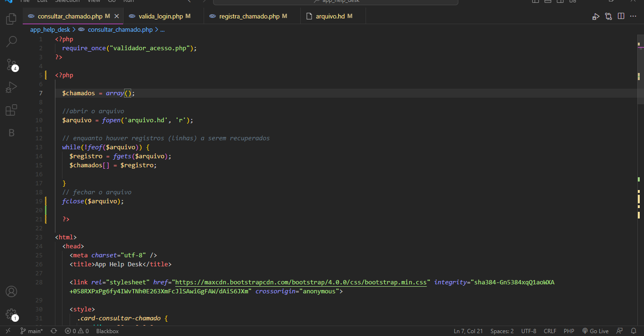Screen dimensions: 644x336
Task: Click the require_once text on line 2
Action: pos(84,48)
